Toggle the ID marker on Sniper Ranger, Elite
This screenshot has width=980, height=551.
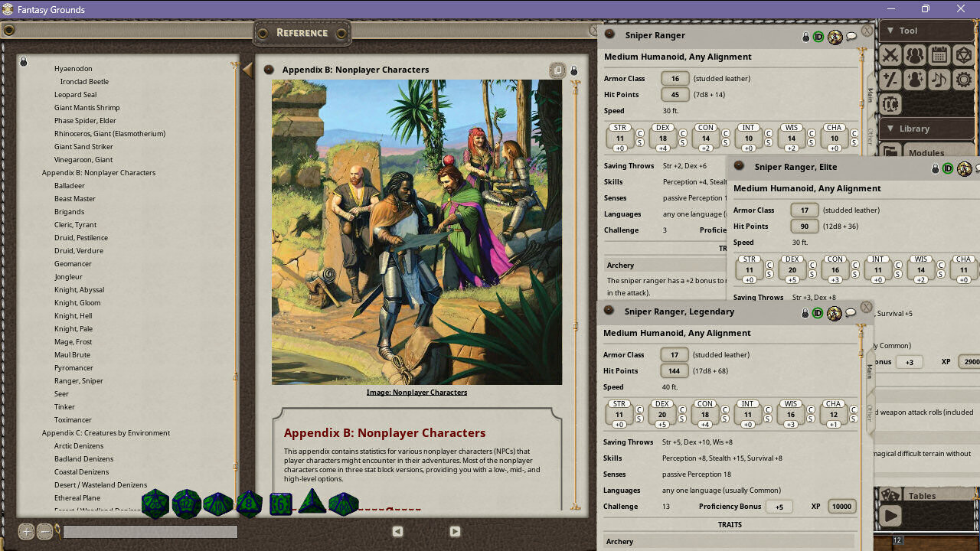click(x=949, y=168)
